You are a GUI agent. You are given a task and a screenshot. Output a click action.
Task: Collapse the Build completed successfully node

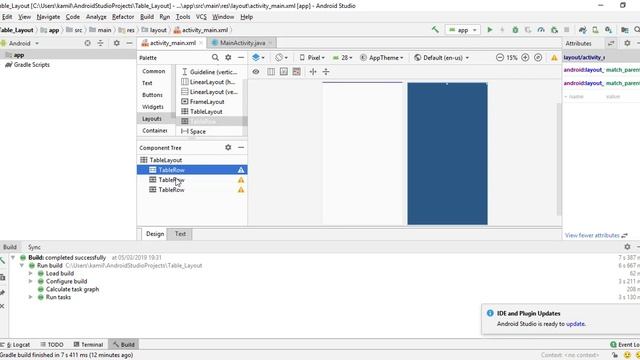(x=13, y=258)
